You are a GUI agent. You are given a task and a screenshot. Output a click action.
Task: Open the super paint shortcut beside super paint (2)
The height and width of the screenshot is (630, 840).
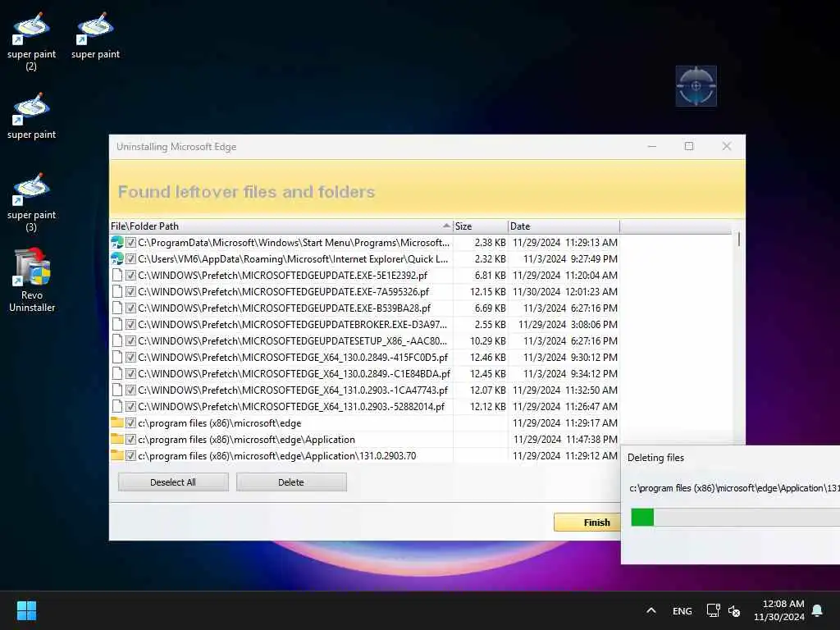click(x=95, y=34)
